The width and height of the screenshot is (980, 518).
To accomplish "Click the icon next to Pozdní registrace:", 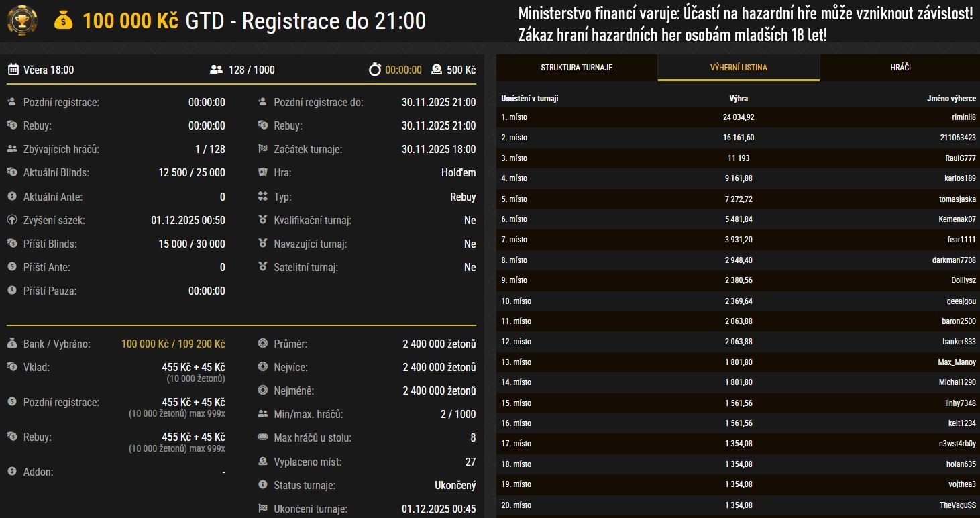I will pyautogui.click(x=12, y=103).
